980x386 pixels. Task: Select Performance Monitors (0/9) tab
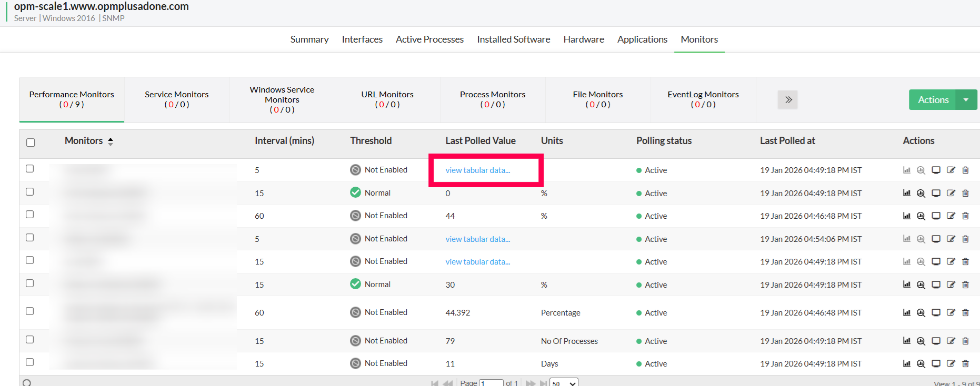coord(72,99)
